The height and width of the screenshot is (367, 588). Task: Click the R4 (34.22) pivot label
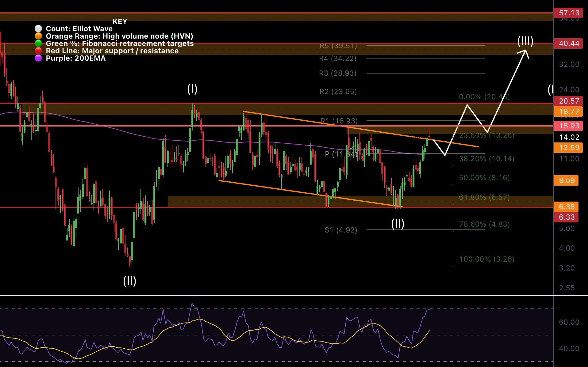click(x=338, y=59)
